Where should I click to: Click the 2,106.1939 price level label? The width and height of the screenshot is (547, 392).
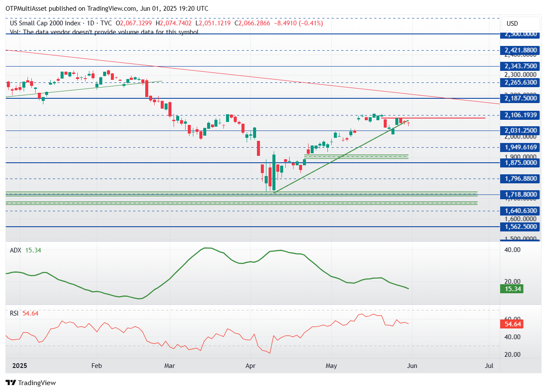(520, 115)
